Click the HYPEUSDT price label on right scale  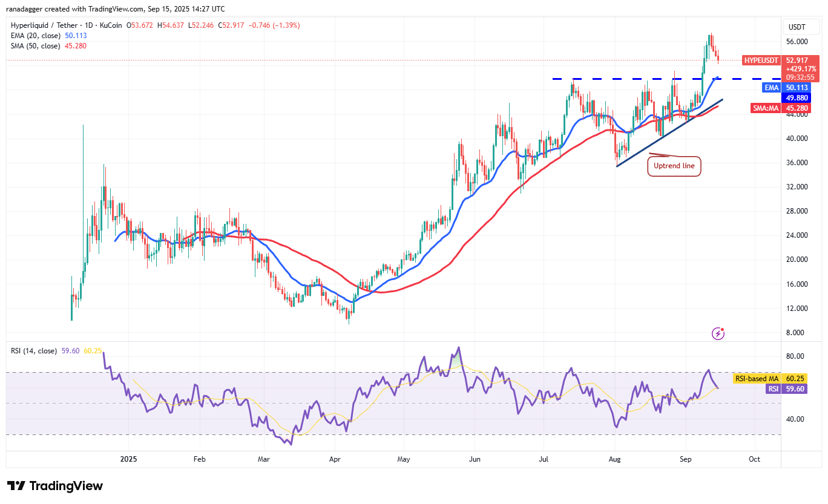click(761, 61)
